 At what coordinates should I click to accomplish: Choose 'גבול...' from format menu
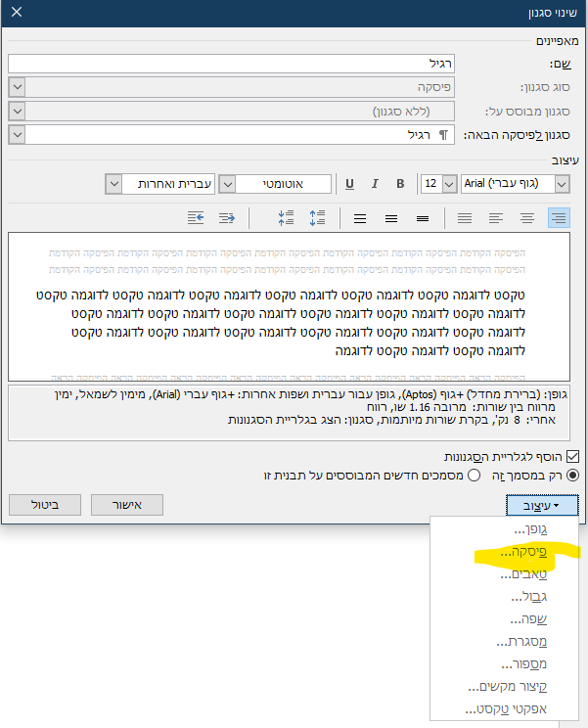coord(505,597)
